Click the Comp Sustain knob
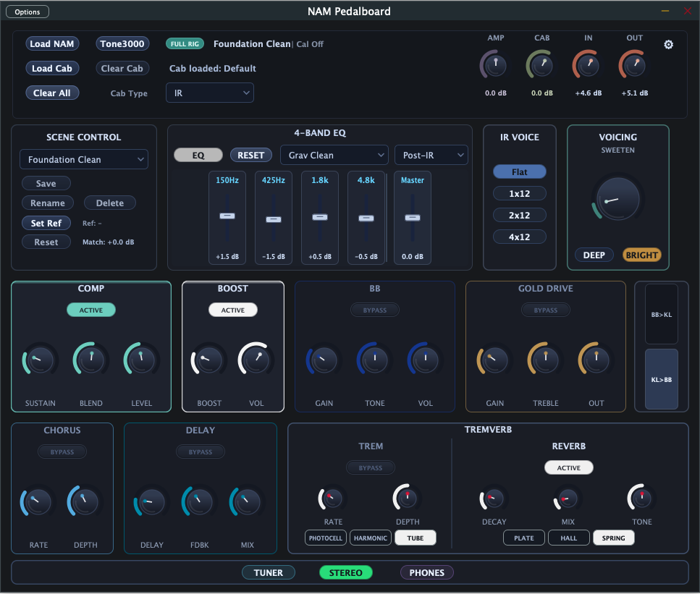The image size is (700, 594). [x=40, y=360]
